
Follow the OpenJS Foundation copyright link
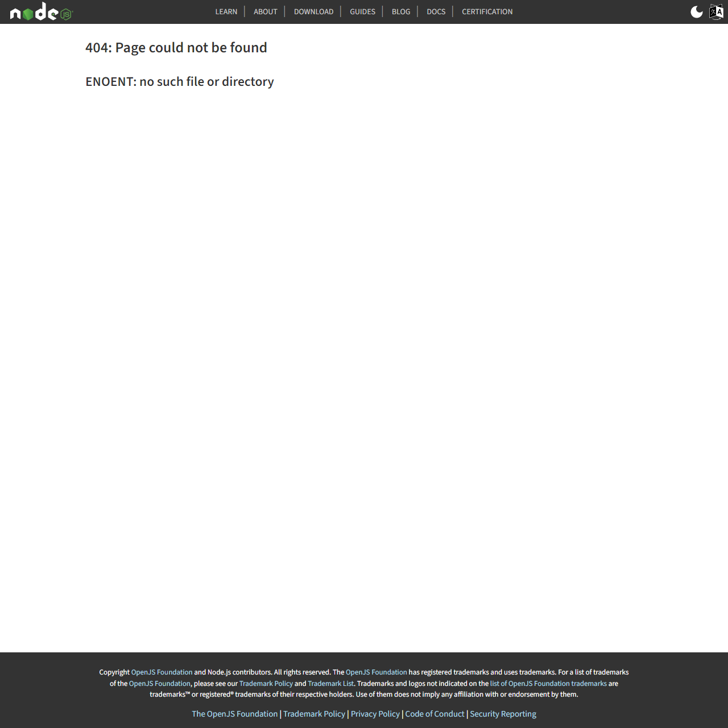[x=162, y=672]
